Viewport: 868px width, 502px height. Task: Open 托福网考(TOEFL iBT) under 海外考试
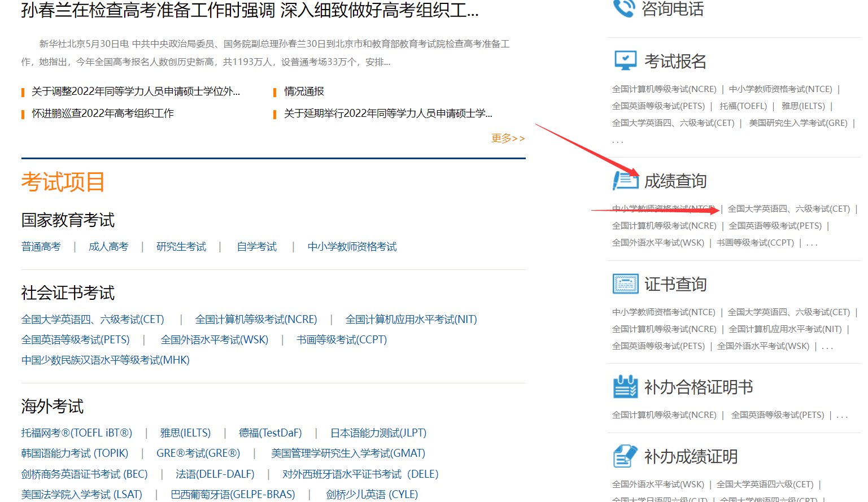tap(76, 433)
